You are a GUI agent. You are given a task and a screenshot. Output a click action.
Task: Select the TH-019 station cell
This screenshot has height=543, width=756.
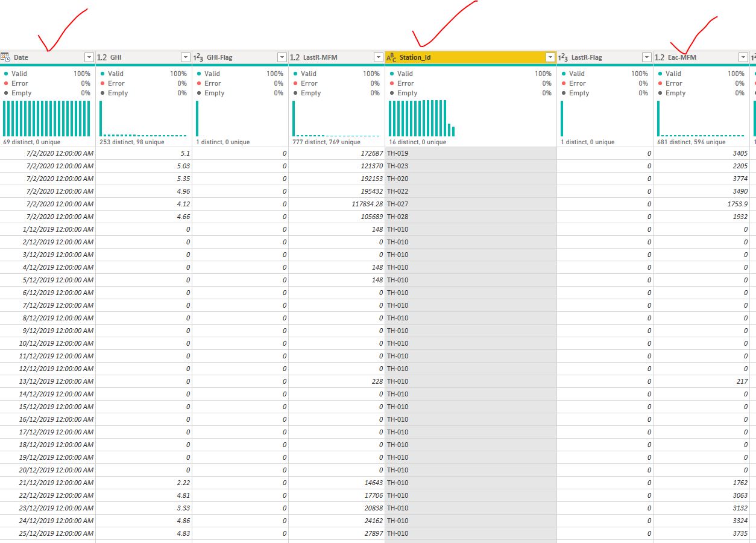pyautogui.click(x=471, y=153)
